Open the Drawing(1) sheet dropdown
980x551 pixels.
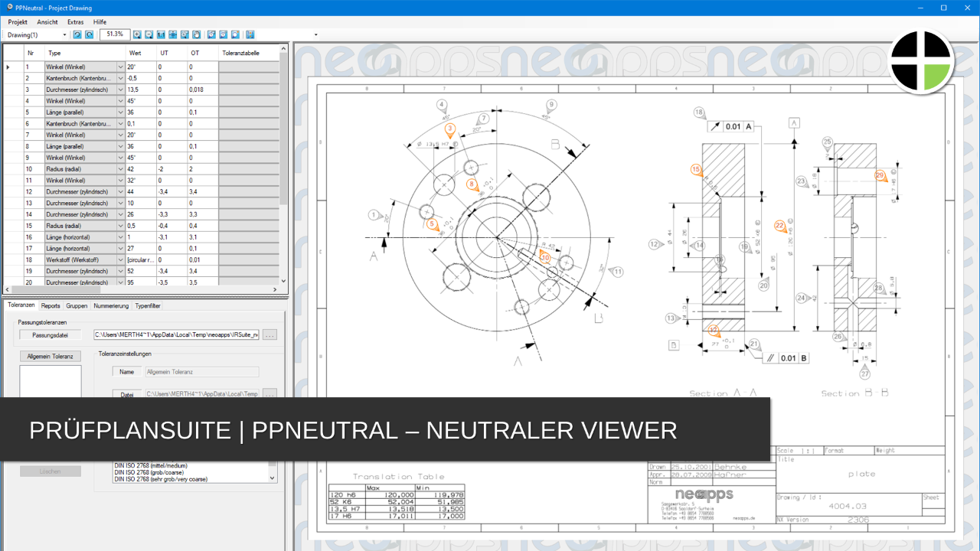[x=64, y=34]
